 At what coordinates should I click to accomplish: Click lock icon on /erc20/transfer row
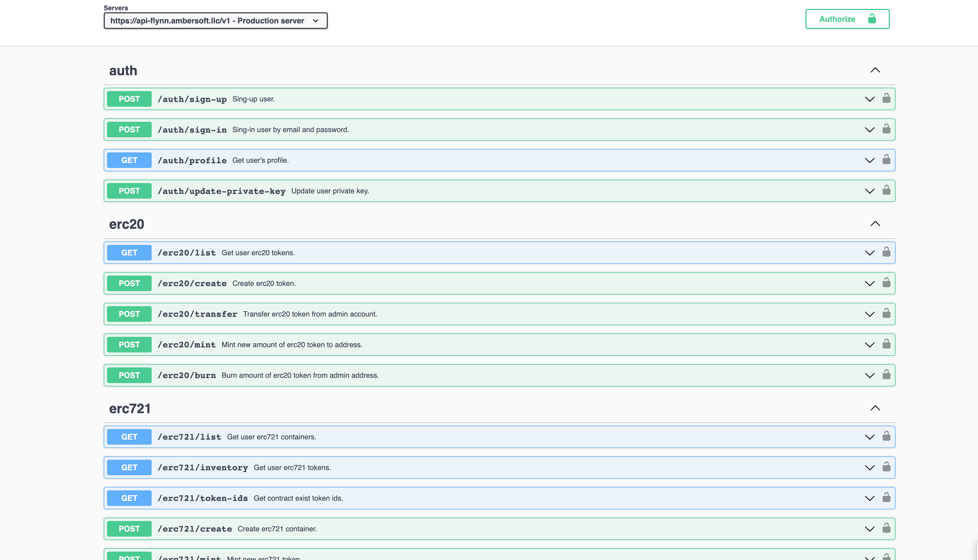[x=886, y=313]
